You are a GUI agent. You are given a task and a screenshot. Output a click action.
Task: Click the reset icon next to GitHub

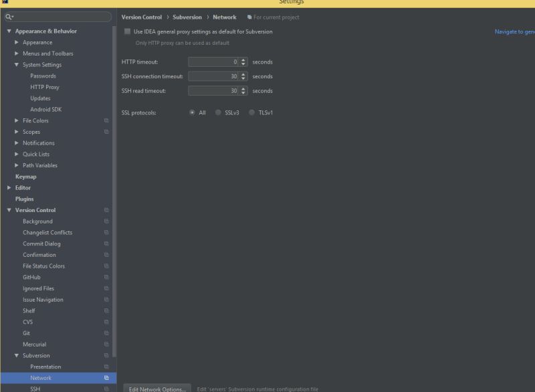tap(106, 277)
